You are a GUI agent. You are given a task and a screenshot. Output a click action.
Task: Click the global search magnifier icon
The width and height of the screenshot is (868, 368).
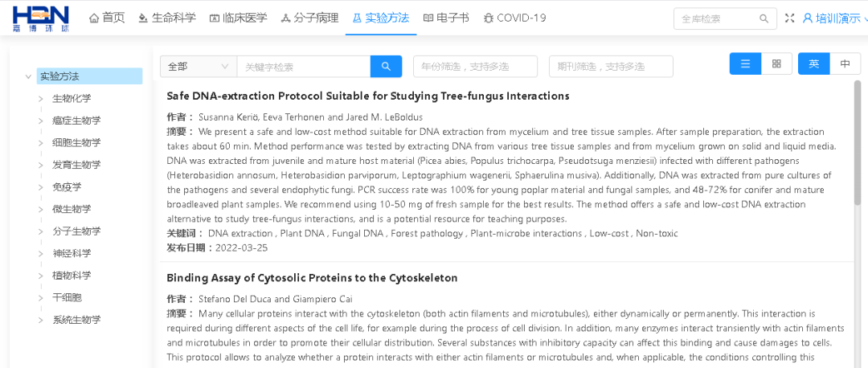point(764,18)
